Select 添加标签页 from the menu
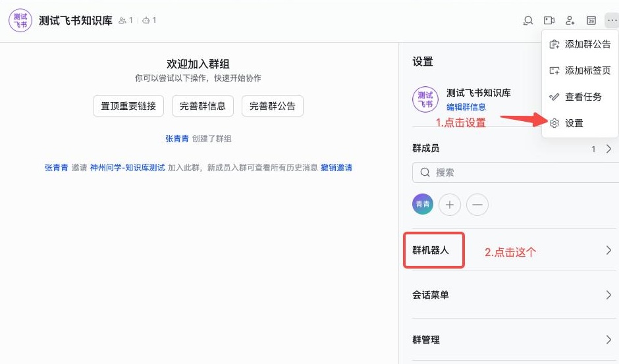The image size is (619, 364). click(580, 70)
